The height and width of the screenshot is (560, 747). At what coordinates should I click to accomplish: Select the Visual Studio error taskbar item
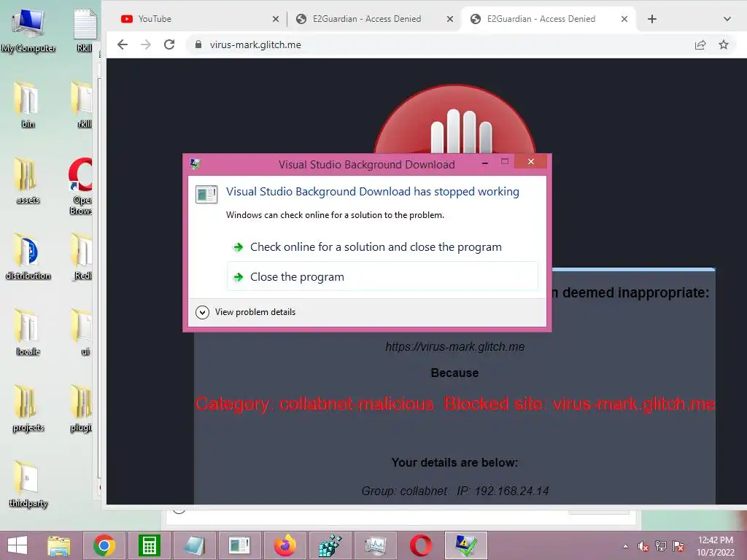(x=466, y=545)
